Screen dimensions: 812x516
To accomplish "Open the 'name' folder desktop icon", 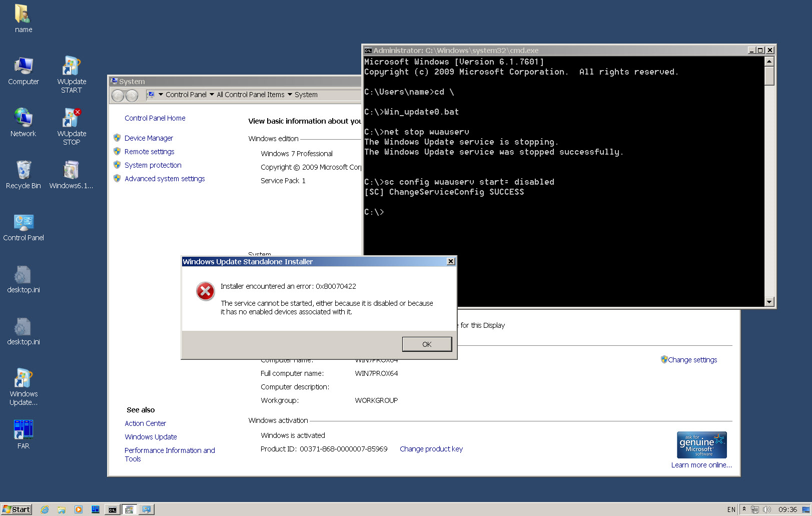I will click(23, 19).
